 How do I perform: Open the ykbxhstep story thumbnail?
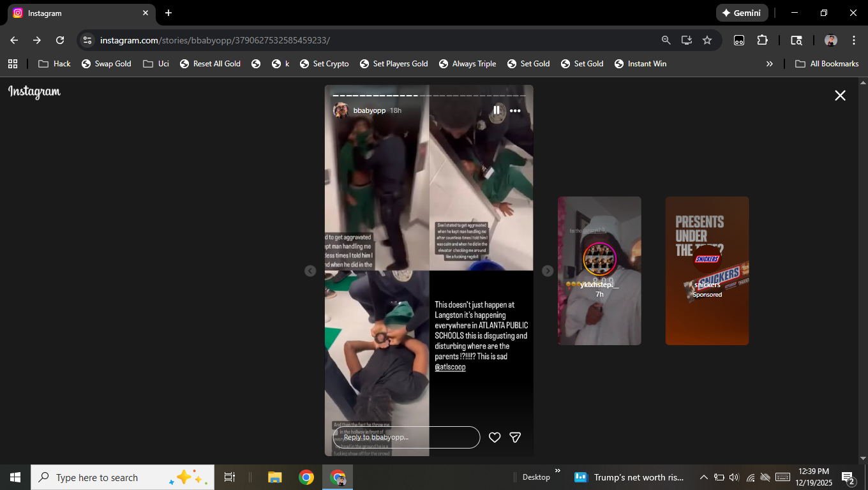599,271
